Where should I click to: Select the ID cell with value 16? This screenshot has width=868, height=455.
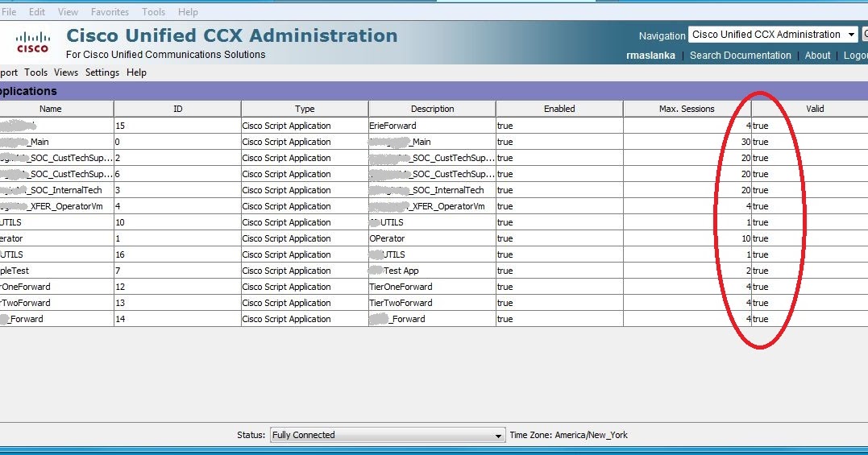[177, 254]
